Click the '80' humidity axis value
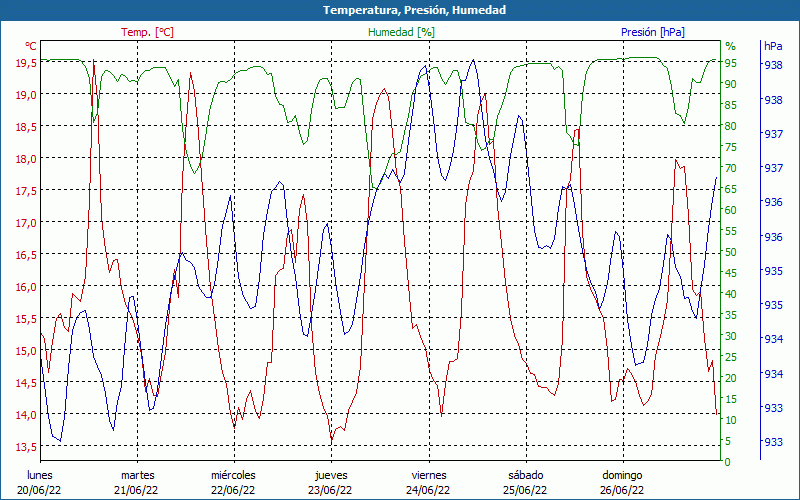This screenshot has height=500, width=800. (x=731, y=126)
